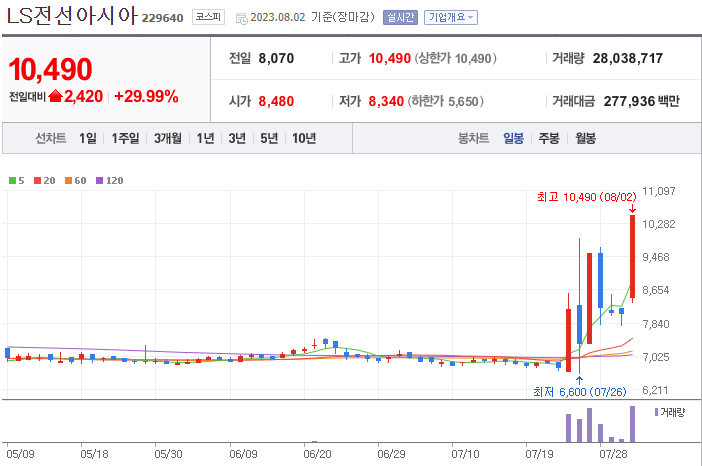Click the purple 120-day moving average swatch
702x466 pixels.
pos(99,180)
